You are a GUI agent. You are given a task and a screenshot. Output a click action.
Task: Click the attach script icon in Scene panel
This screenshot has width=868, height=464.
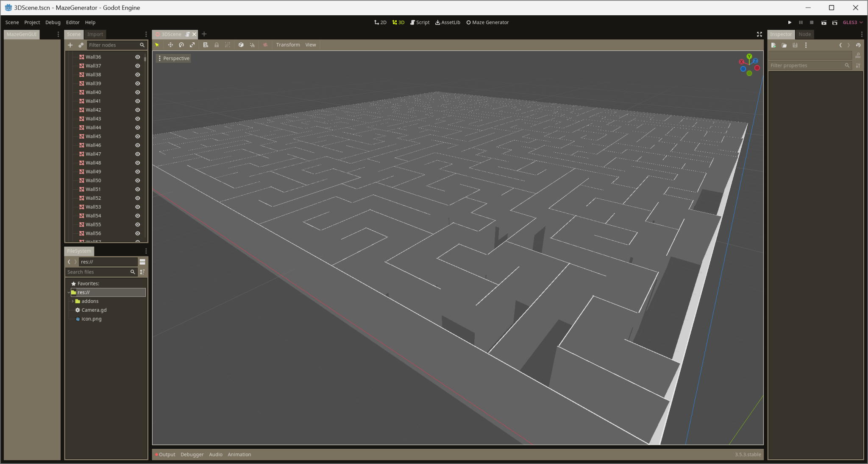(81, 45)
